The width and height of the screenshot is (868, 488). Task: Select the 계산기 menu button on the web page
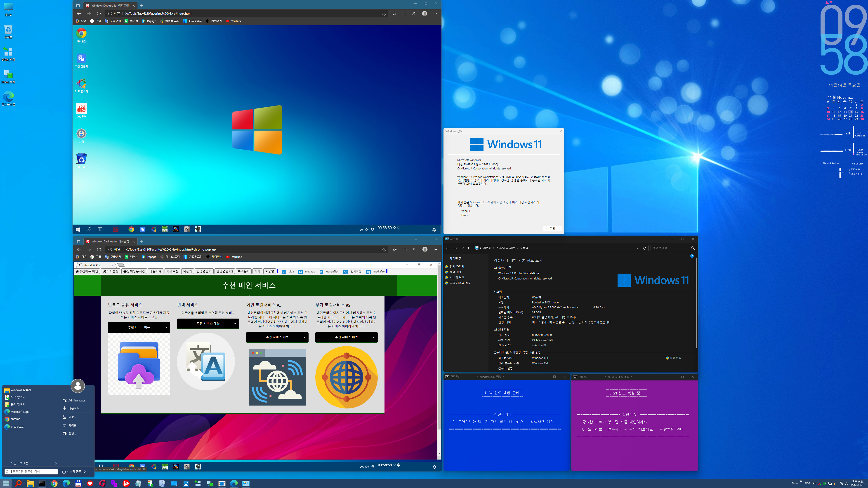click(x=187, y=271)
